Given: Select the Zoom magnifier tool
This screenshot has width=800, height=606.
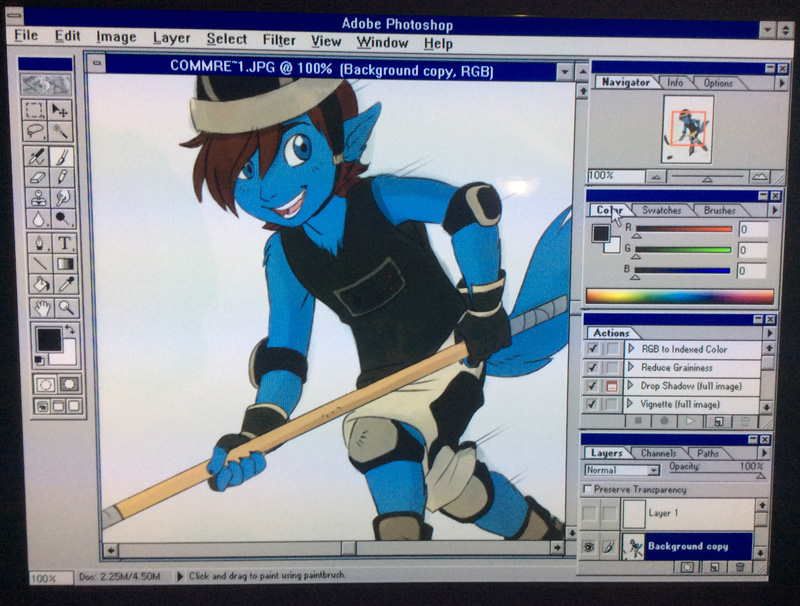Looking at the screenshot, I should tap(67, 308).
